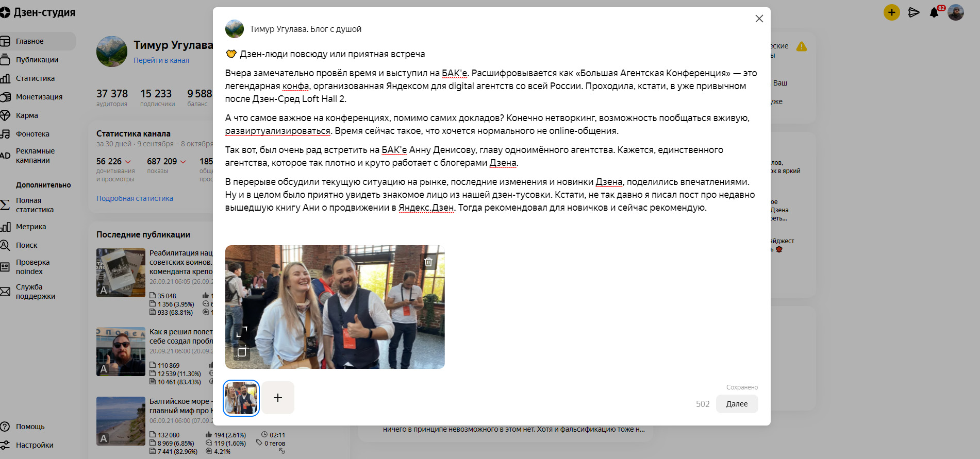
Task: Click the Метрика bar chart icon
Action: [5, 227]
